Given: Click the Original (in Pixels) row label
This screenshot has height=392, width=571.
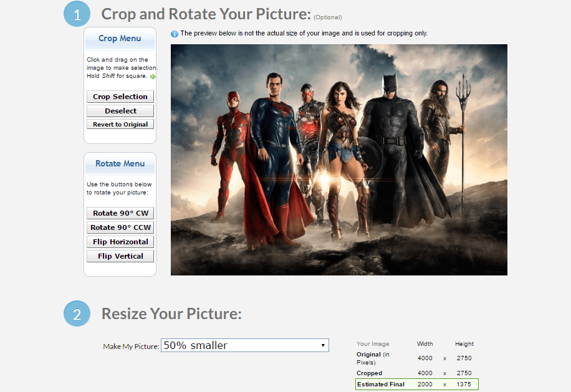Looking at the screenshot, I should tap(373, 358).
